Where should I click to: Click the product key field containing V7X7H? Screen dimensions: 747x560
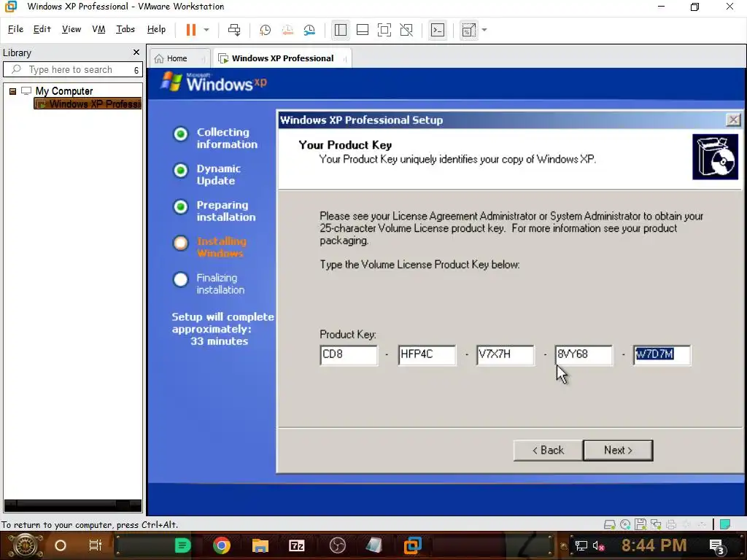click(505, 355)
